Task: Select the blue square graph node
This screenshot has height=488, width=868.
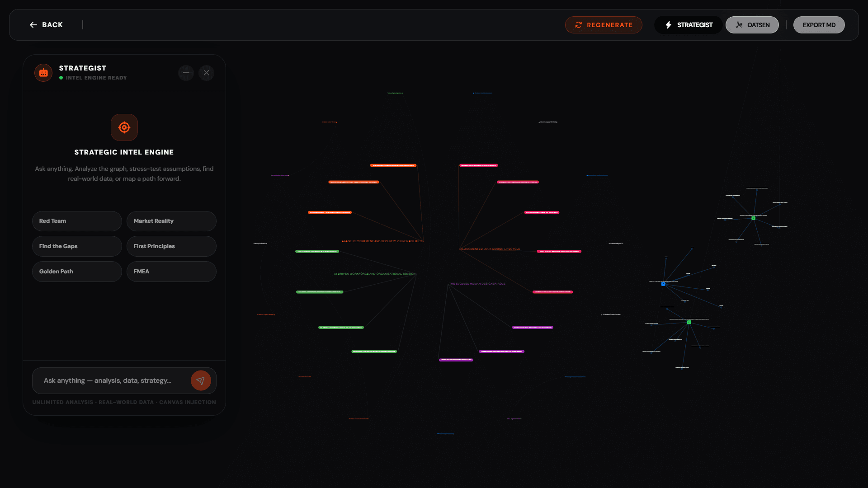Action: 663,284
